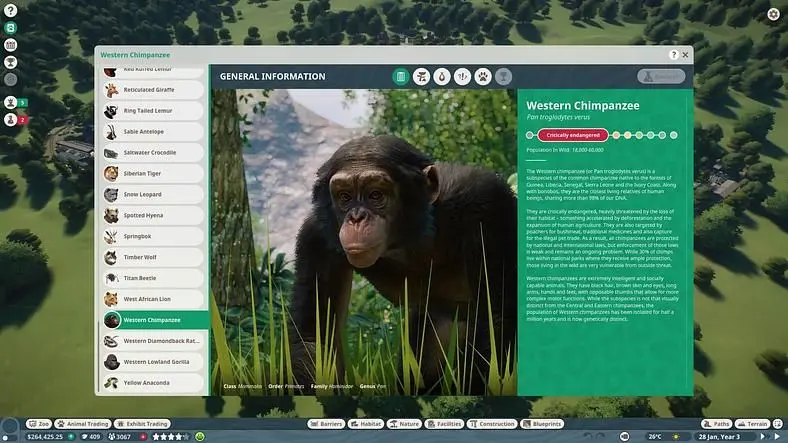
Task: Click the rightmost conservation status dot
Action: point(673,135)
